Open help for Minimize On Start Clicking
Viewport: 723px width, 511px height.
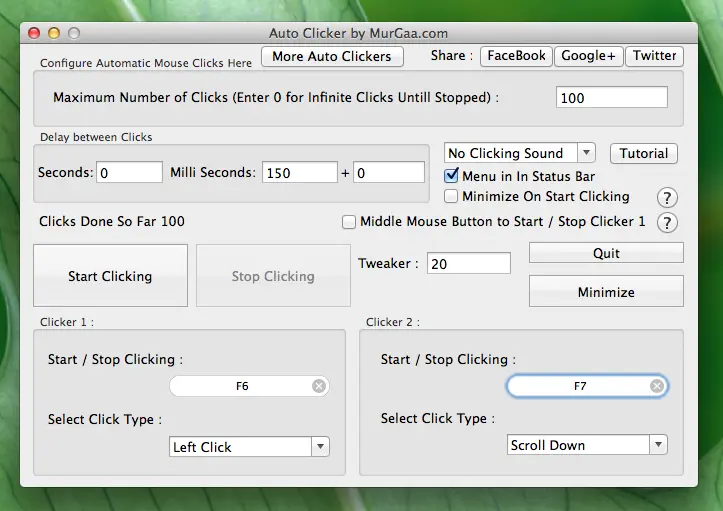(x=667, y=198)
